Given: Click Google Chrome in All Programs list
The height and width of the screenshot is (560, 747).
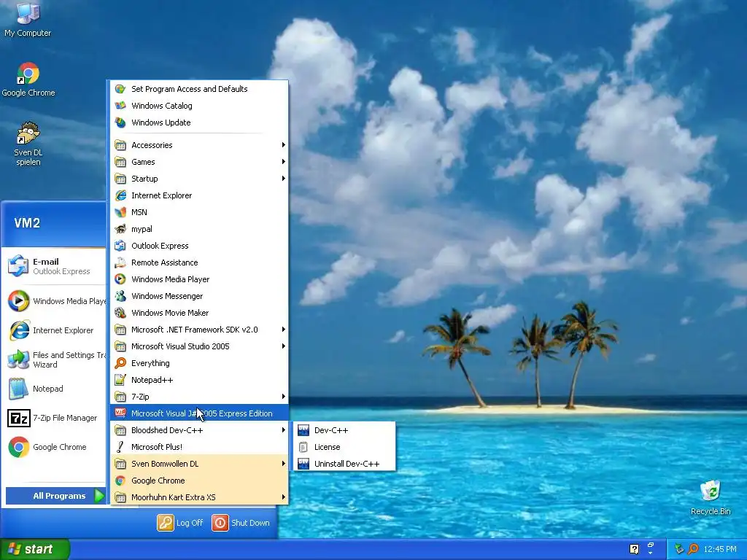Looking at the screenshot, I should 199,481.
